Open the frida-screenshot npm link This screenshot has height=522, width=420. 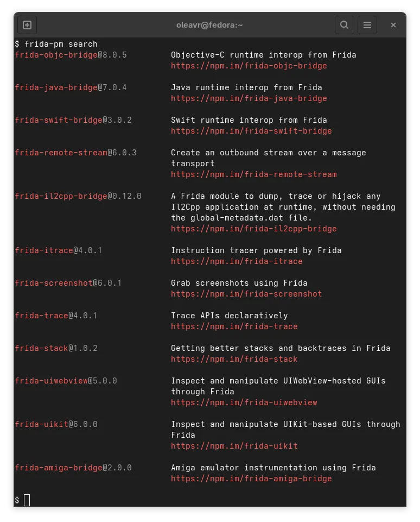coord(247,294)
